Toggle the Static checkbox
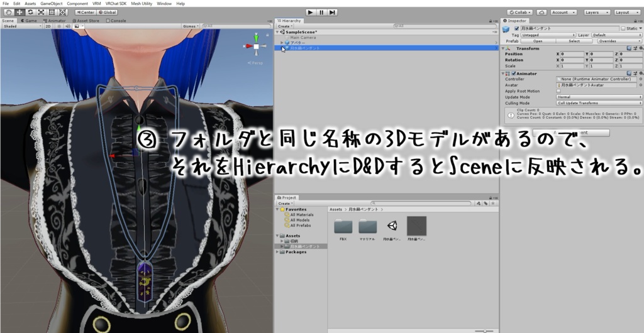The image size is (644, 333). (x=623, y=29)
